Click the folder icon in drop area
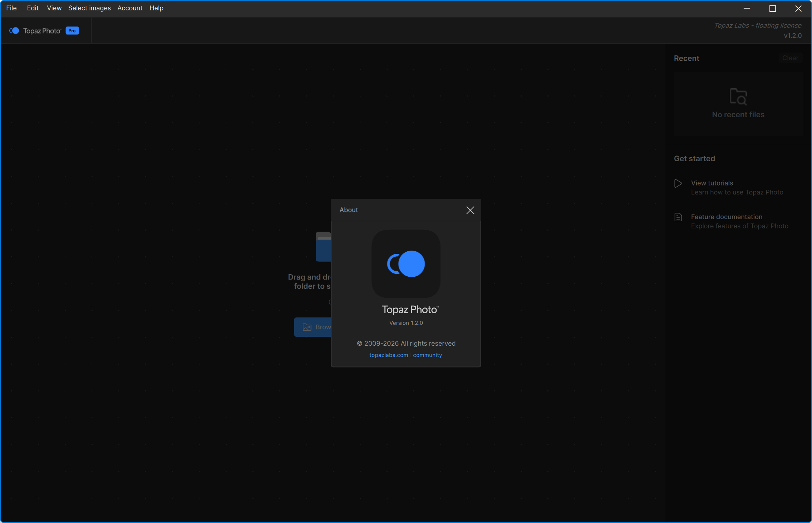The height and width of the screenshot is (523, 812). tap(323, 247)
